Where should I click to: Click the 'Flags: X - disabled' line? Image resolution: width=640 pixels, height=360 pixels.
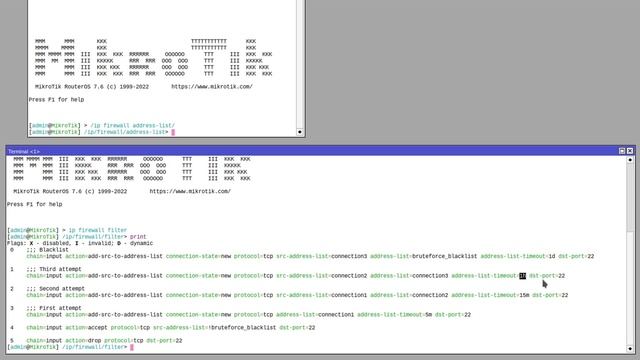click(x=80, y=243)
